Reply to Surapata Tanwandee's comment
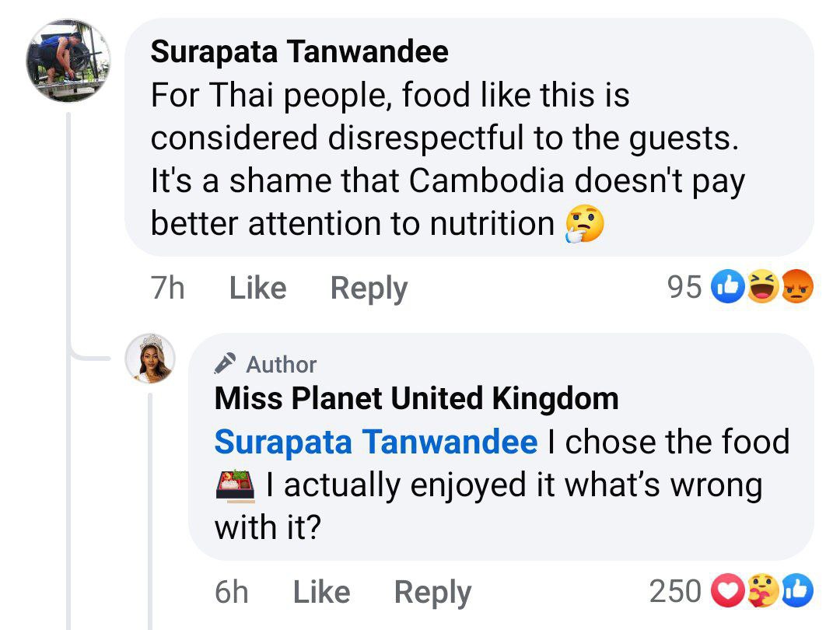Screen dimensions: 840x630 pyautogui.click(x=369, y=288)
